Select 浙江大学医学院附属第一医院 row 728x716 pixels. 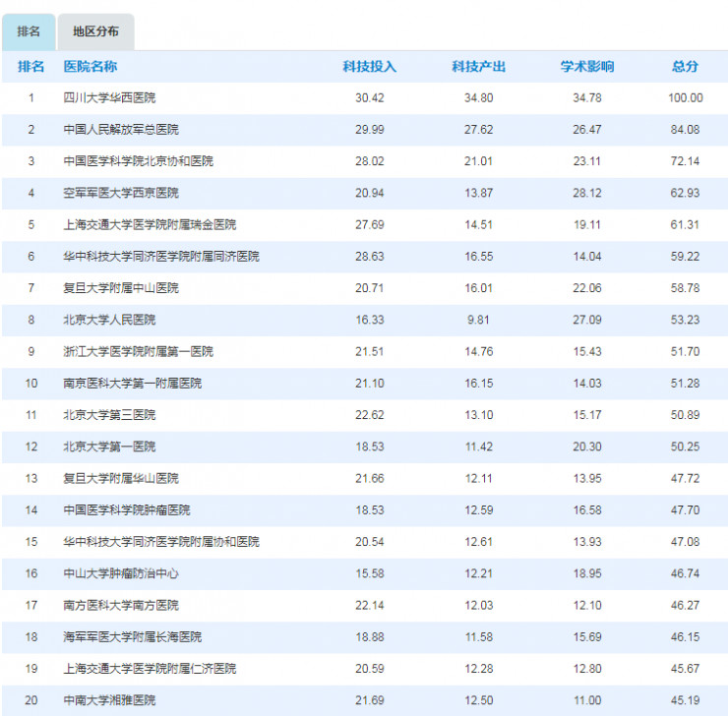[138, 351]
